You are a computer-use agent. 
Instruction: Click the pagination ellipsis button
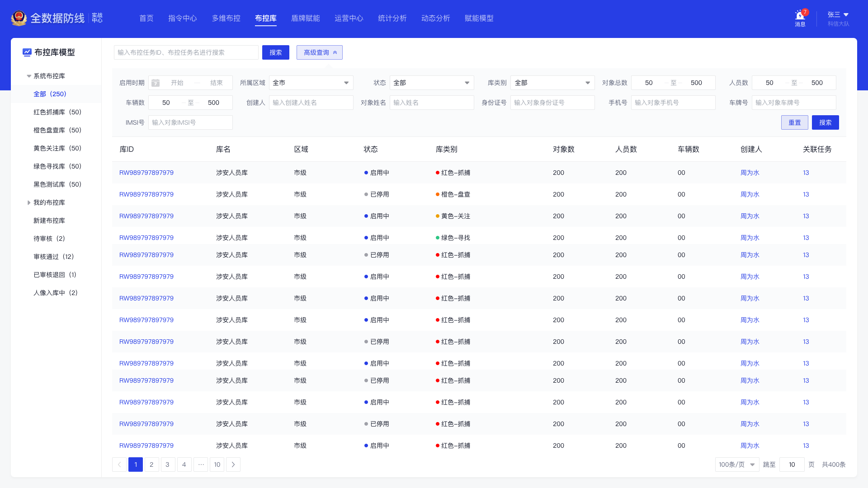click(x=201, y=465)
